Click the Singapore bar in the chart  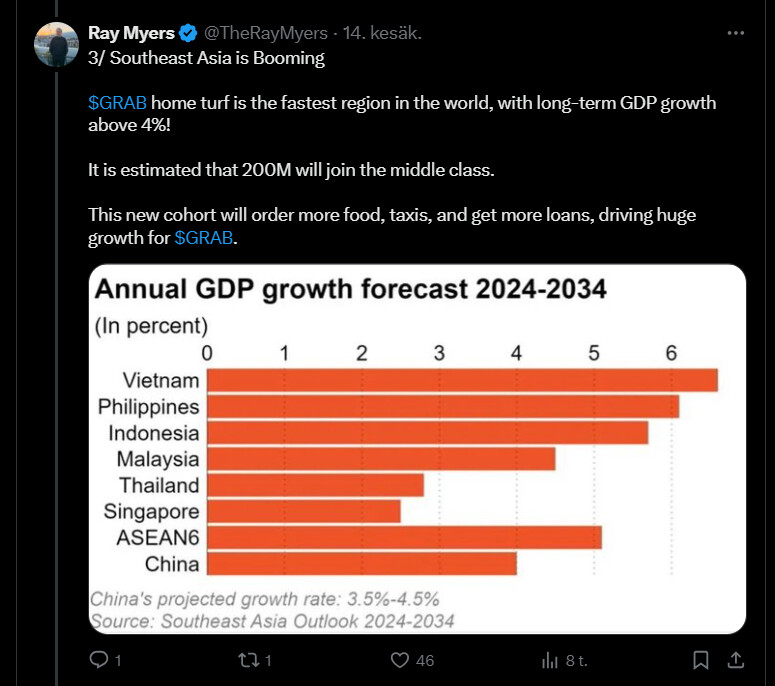(x=304, y=512)
